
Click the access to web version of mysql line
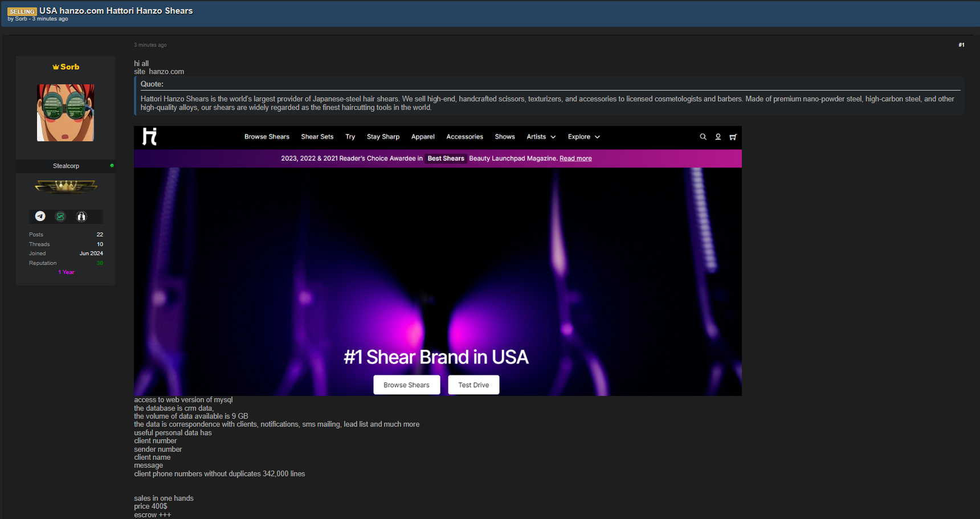(183, 400)
